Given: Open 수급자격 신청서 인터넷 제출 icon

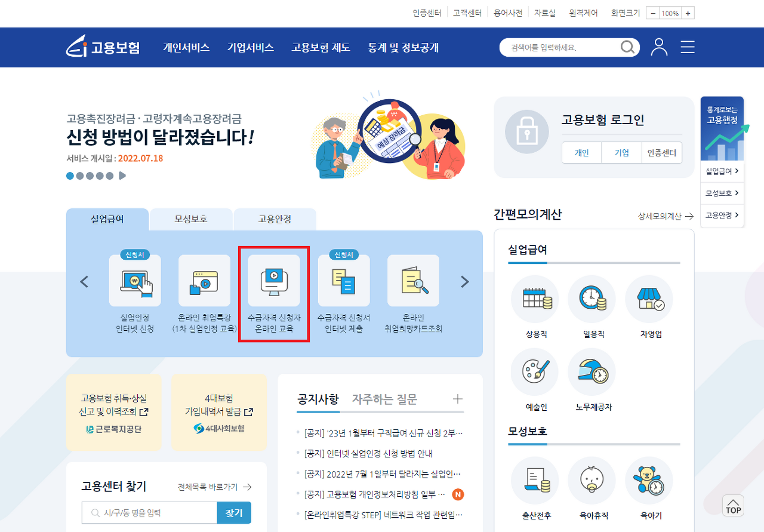Looking at the screenshot, I should [x=344, y=281].
